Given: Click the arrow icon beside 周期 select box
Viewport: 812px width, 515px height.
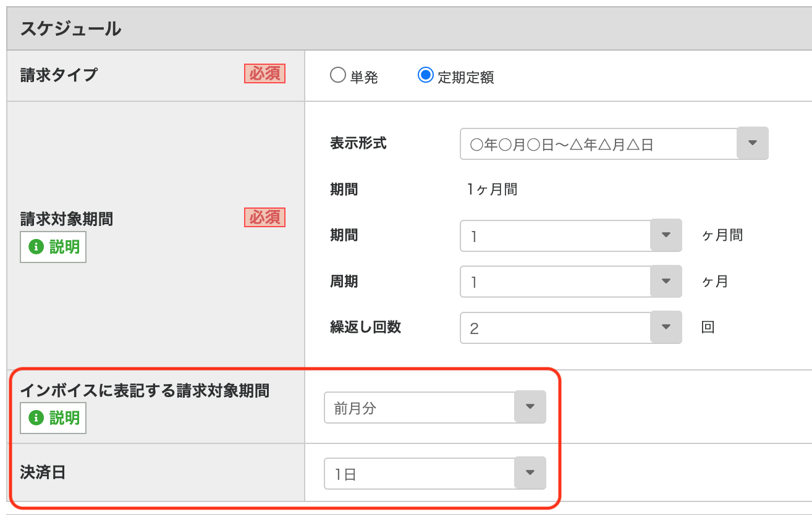Looking at the screenshot, I should [666, 282].
